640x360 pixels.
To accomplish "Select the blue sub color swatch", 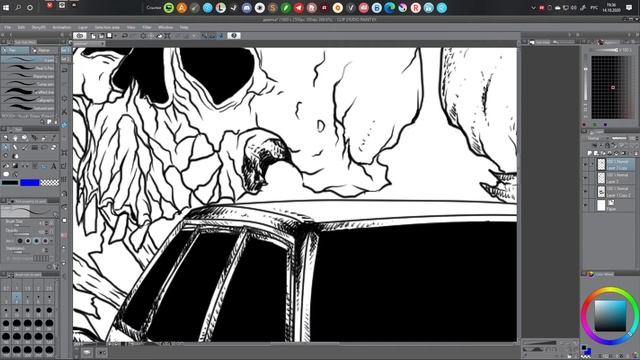I will click(x=29, y=182).
